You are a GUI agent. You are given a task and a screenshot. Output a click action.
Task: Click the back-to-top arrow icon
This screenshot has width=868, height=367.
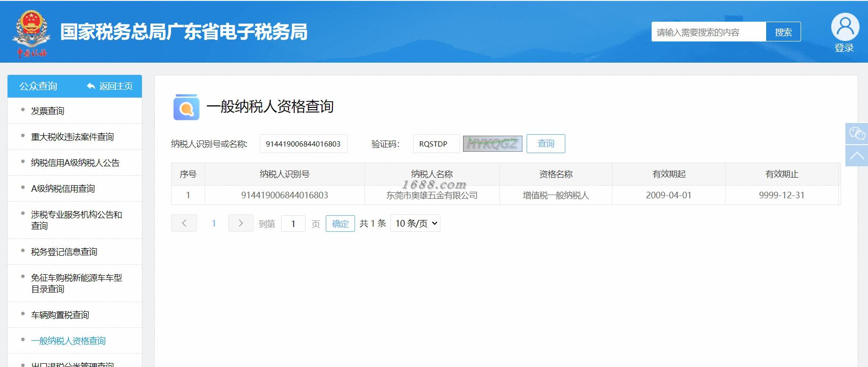857,155
